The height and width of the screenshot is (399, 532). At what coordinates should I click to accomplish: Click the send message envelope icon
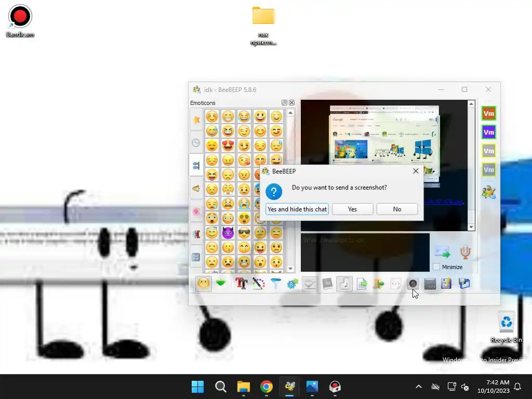[x=443, y=252]
